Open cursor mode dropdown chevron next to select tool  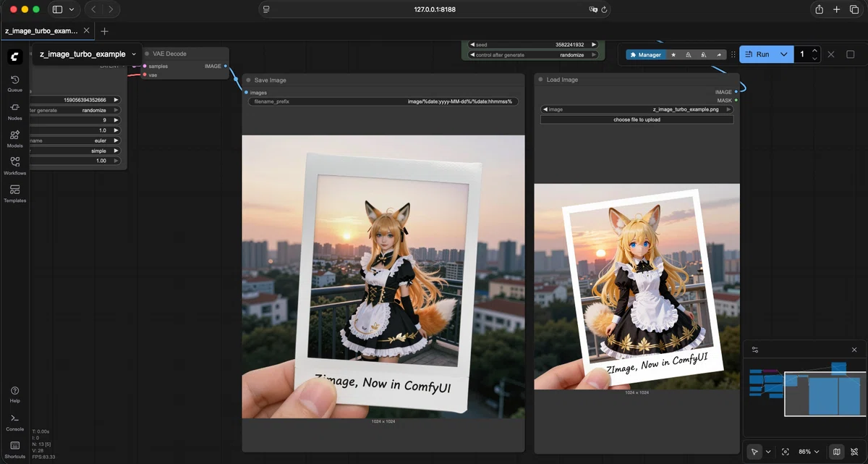(768, 452)
